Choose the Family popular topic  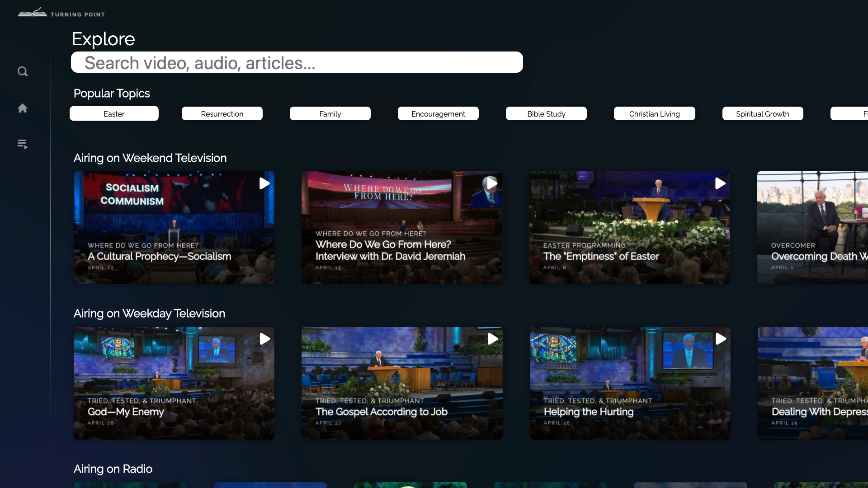(x=330, y=113)
